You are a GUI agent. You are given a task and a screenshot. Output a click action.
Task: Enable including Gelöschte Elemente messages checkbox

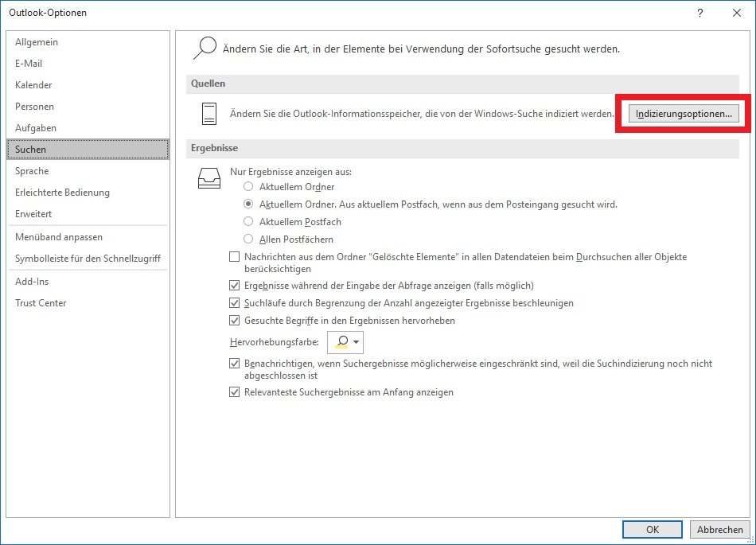(x=234, y=257)
